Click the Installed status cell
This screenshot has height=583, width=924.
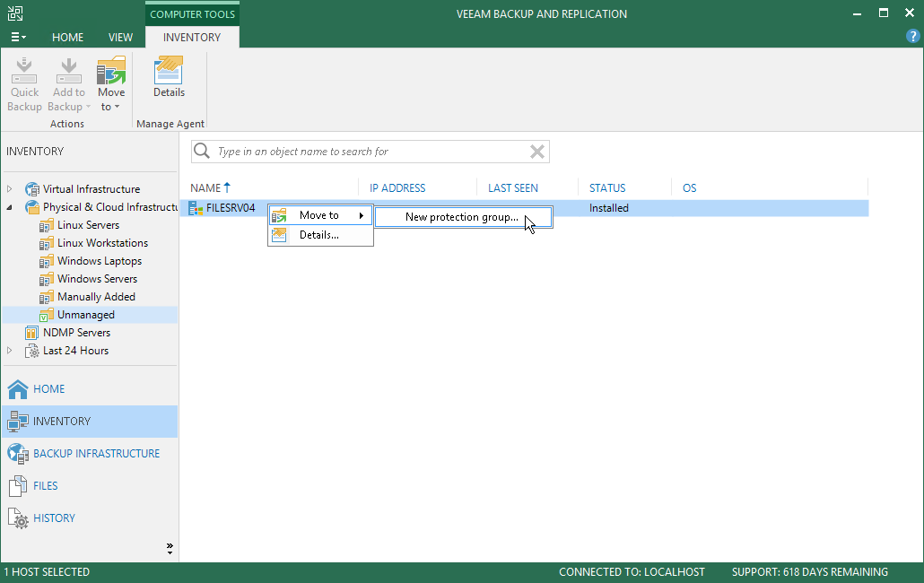609,208
